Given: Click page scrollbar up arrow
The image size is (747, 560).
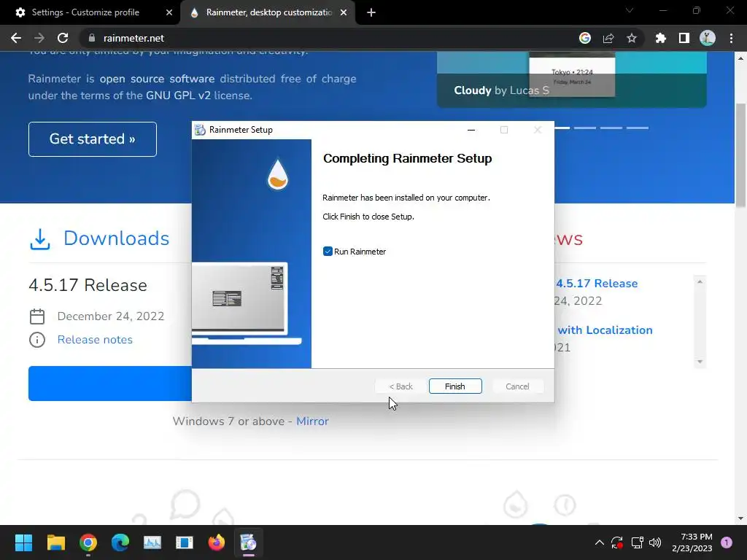Looking at the screenshot, I should (741, 58).
